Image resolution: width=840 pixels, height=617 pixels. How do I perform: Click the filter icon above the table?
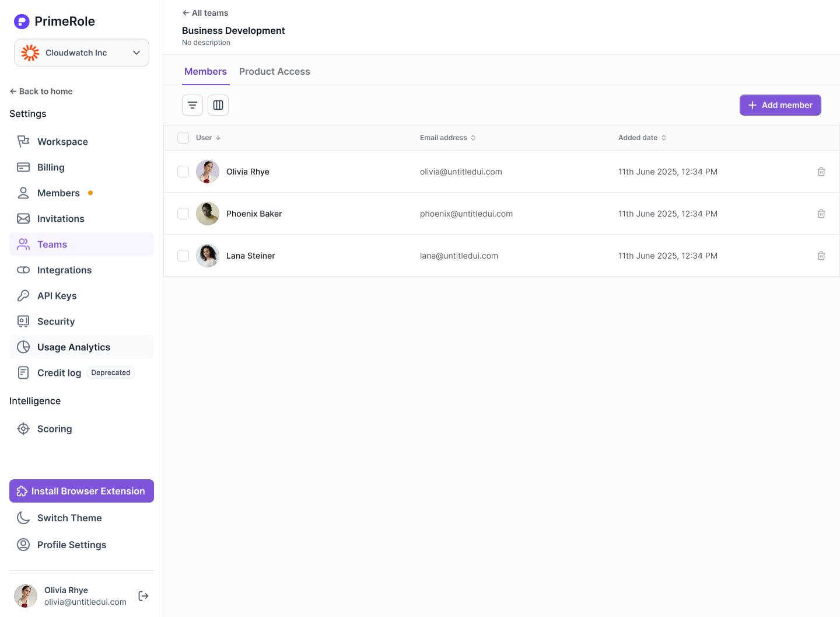click(x=192, y=105)
